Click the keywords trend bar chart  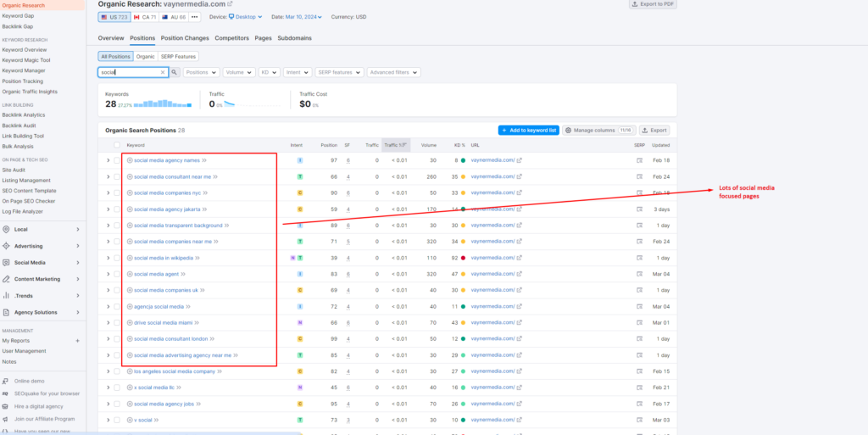pyautogui.click(x=163, y=103)
